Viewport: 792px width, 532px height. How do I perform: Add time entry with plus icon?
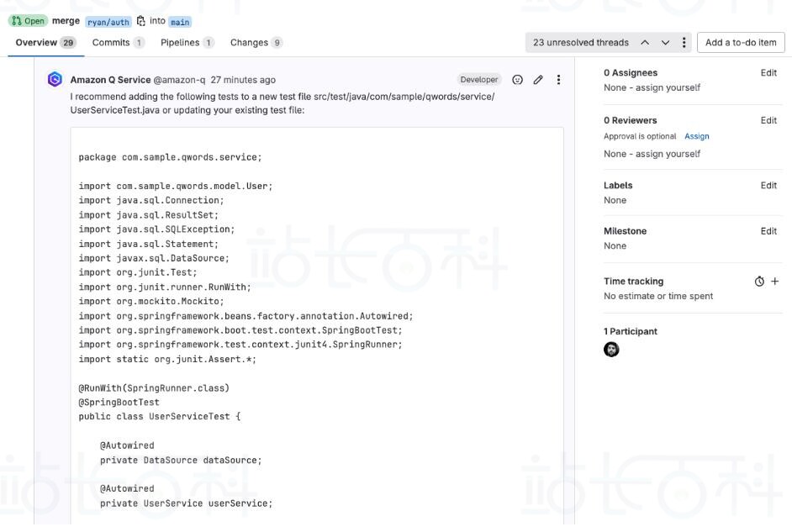tap(774, 282)
